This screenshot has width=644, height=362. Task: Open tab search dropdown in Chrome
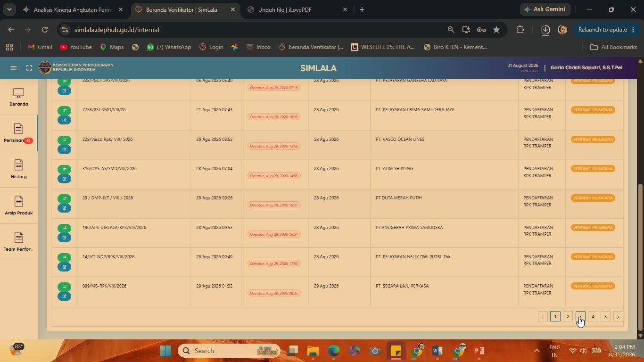tap(9, 9)
